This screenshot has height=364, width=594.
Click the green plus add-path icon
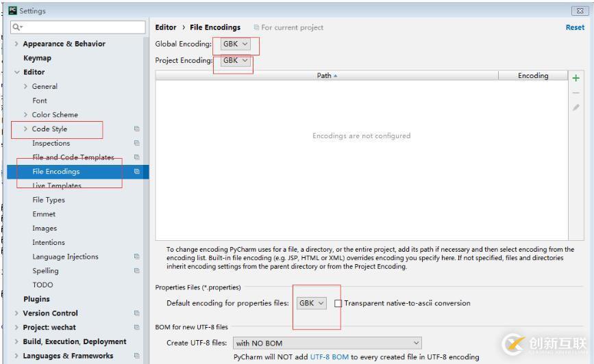[x=576, y=78]
